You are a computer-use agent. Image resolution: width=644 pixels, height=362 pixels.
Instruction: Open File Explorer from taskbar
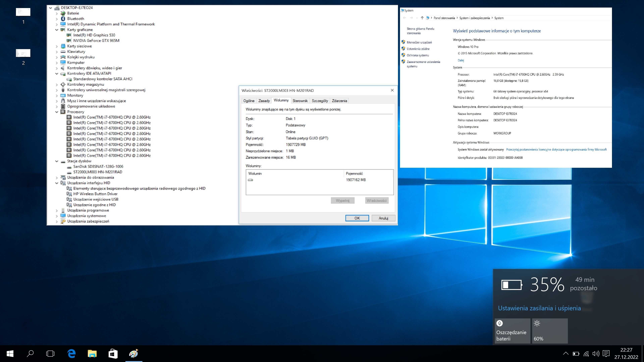coord(92,353)
